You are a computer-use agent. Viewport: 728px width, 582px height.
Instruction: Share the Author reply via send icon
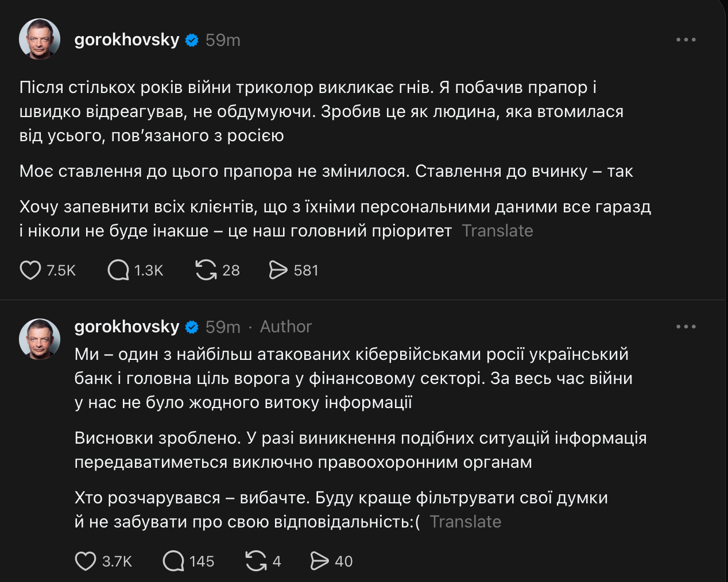coord(319,561)
